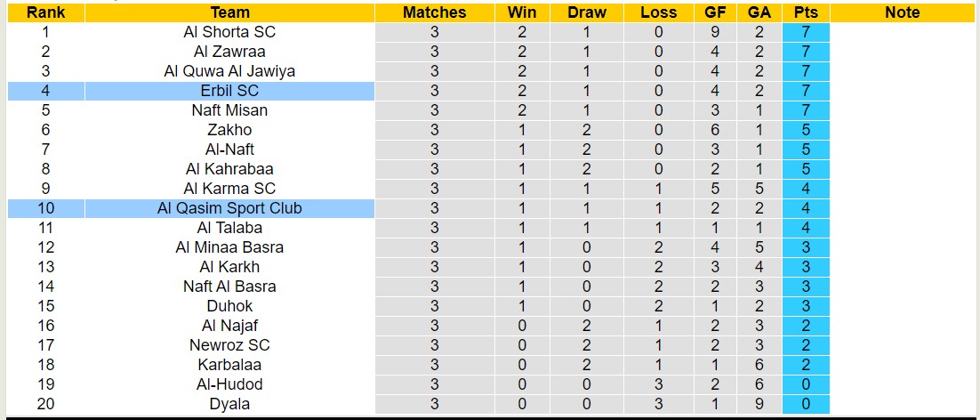Select the Matches column header

(x=434, y=12)
